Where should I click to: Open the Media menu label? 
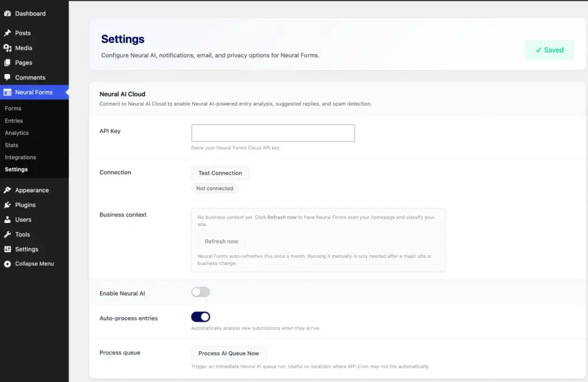[x=24, y=48]
